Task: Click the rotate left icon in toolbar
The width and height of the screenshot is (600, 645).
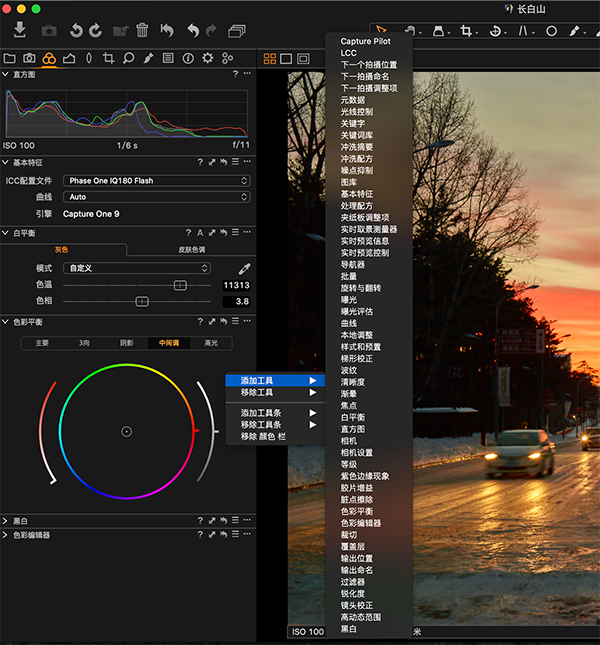Action: tap(76, 31)
